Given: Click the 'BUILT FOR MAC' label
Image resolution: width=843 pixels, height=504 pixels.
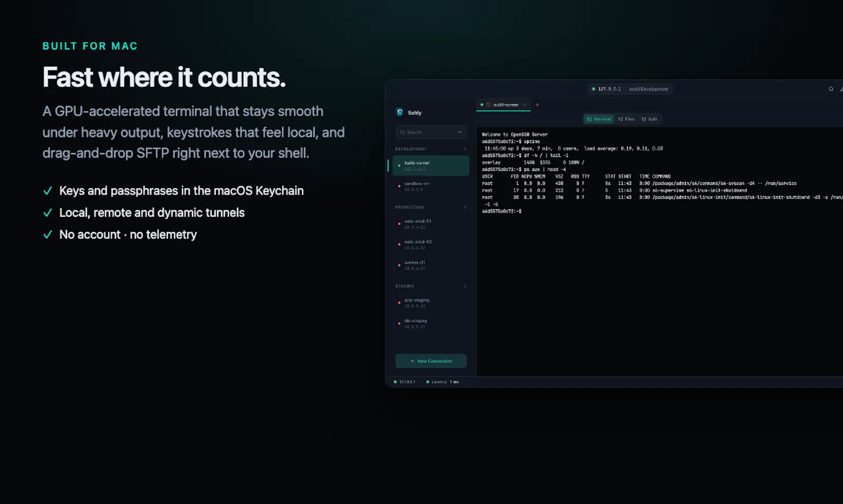Looking at the screenshot, I should (90, 46).
